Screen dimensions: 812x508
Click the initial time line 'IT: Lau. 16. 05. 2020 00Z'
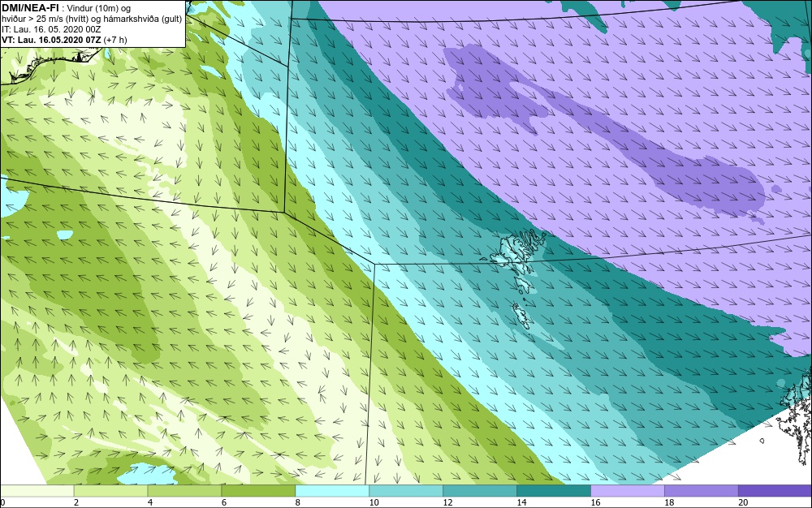coord(51,29)
